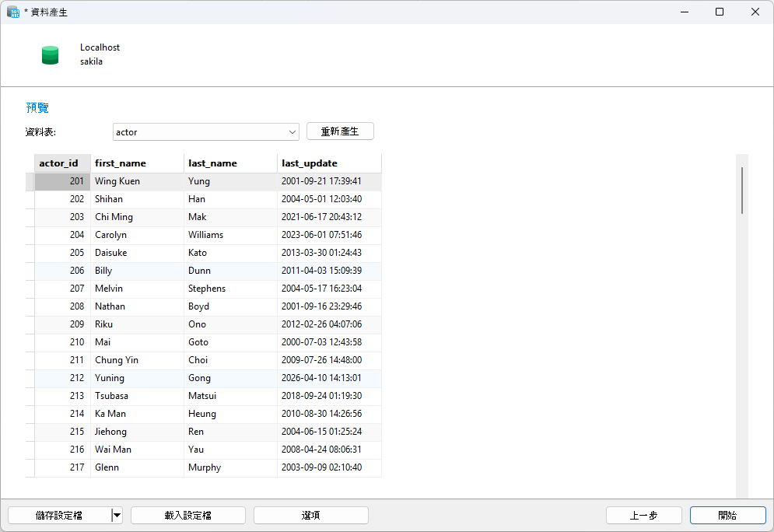Click the vertical scrollbar thumb of preview
Viewport: 774px width, 532px height.
742,191
